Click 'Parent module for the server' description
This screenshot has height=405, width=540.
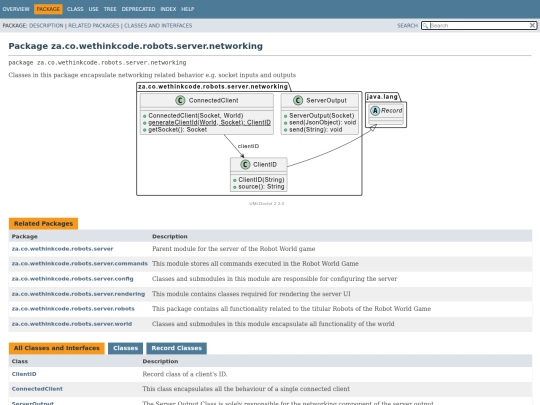tap(233, 249)
